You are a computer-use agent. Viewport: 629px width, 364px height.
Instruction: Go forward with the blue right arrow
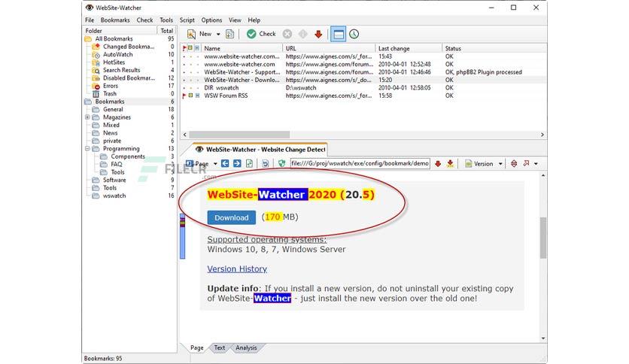237,163
